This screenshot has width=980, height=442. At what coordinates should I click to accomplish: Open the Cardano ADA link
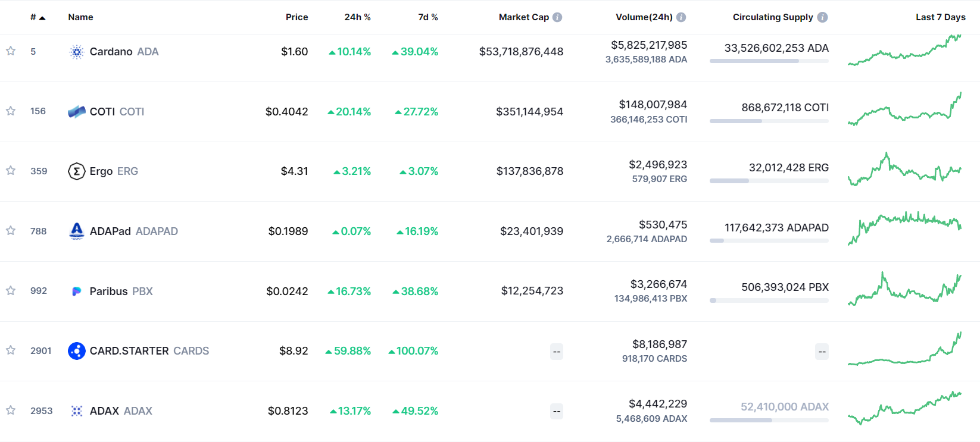124,52
